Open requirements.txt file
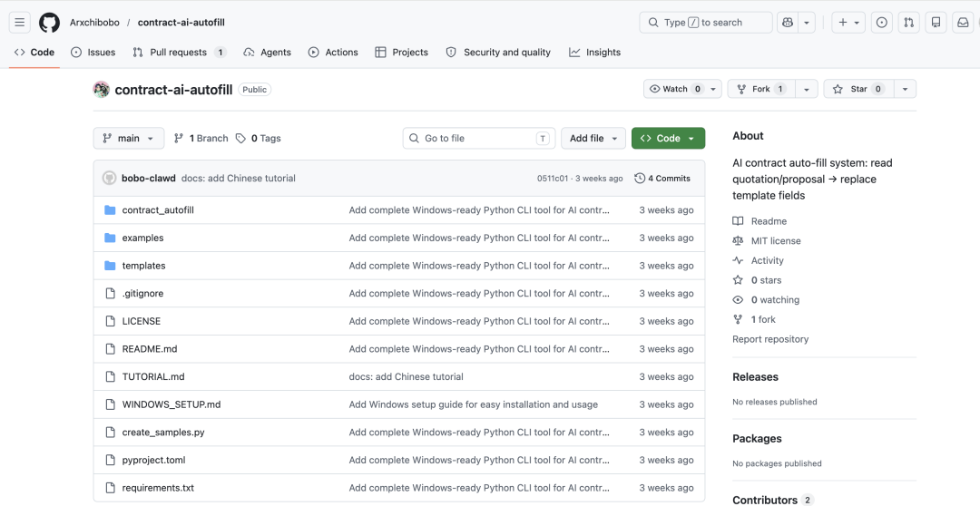This screenshot has width=980, height=506. point(158,488)
